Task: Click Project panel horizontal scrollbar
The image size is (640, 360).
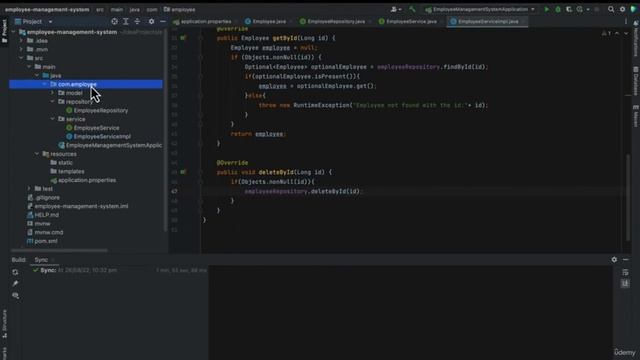Action: click(59, 250)
